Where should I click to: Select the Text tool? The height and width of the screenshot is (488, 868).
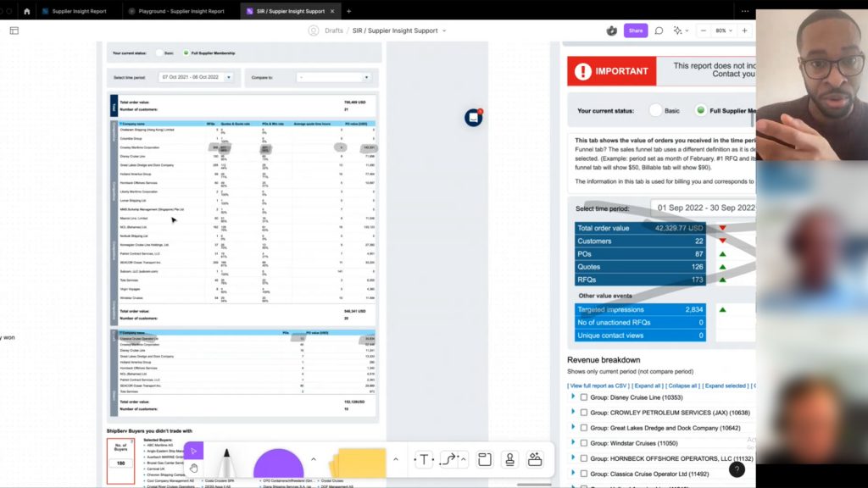(x=423, y=460)
